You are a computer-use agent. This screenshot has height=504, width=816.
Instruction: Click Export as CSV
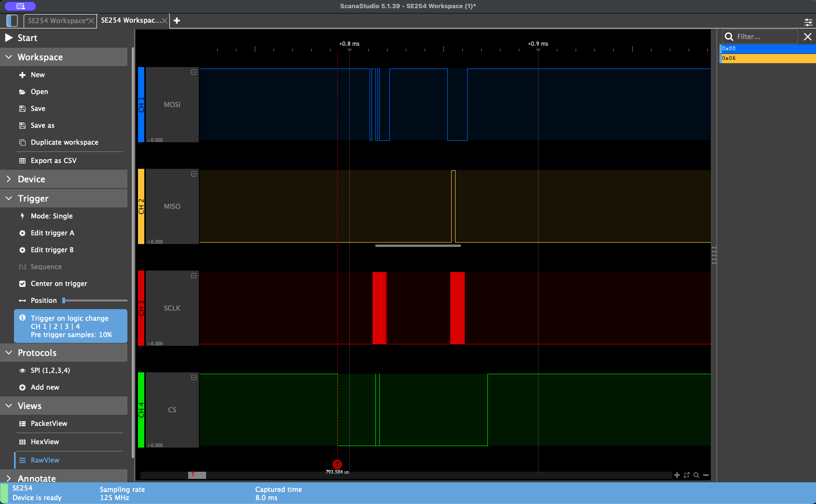[53, 161]
